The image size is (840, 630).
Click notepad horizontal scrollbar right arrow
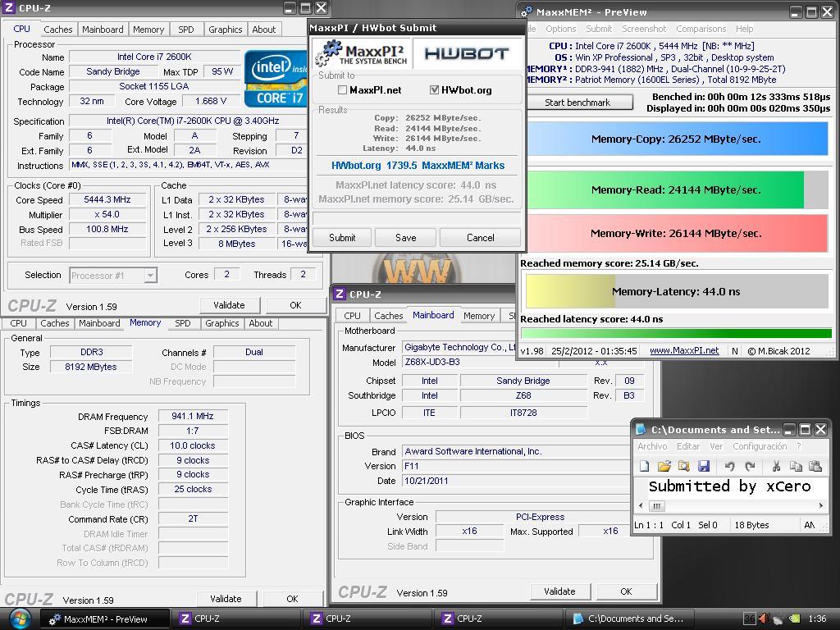coord(820,505)
